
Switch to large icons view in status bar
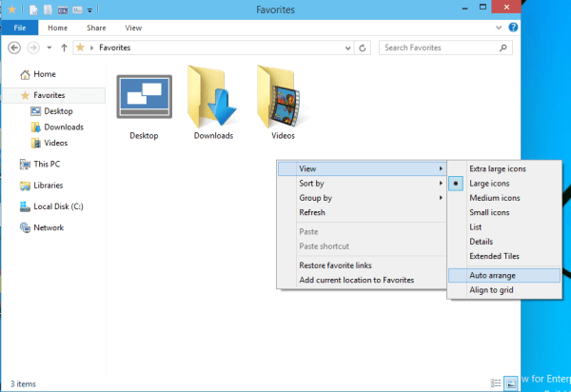511,382
